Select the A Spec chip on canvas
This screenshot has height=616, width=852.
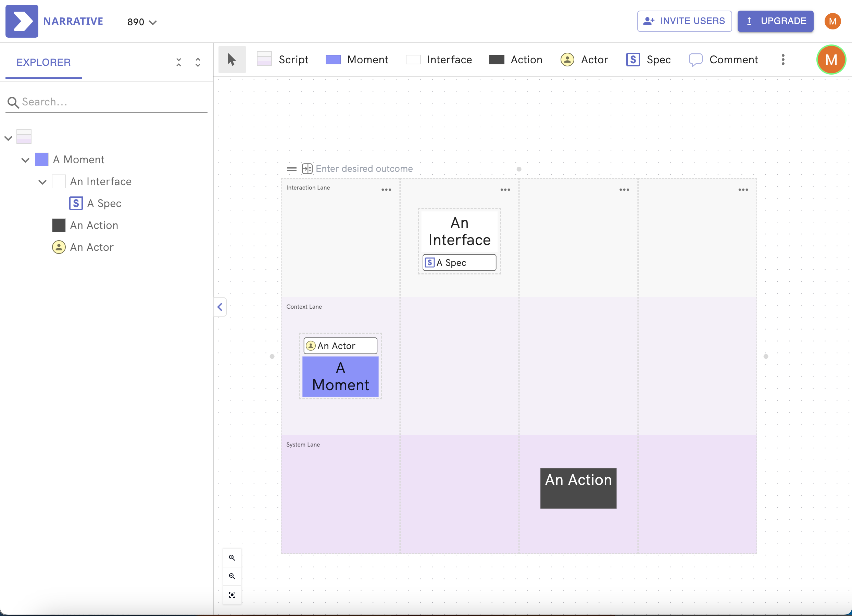(459, 263)
